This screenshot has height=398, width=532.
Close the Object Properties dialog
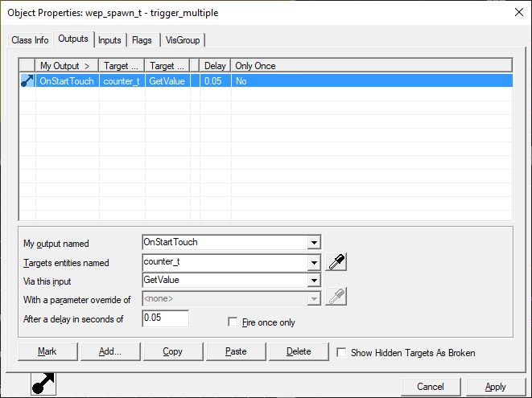coord(519,13)
